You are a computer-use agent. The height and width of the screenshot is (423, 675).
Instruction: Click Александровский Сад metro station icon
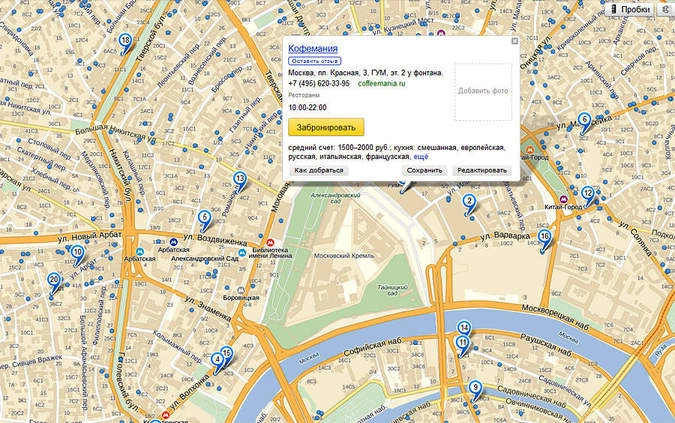tap(242, 253)
